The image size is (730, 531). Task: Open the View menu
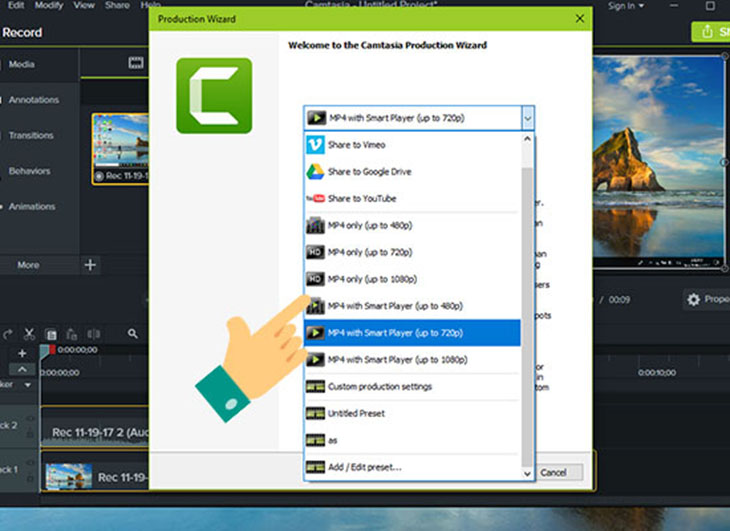pos(84,5)
